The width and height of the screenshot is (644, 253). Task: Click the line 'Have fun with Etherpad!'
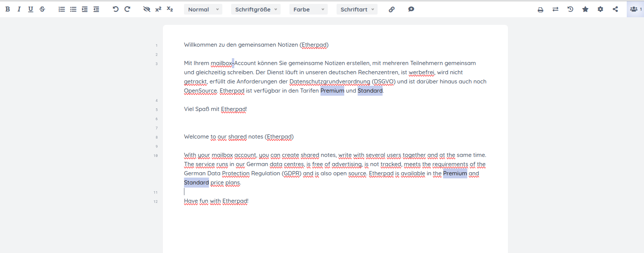tap(216, 201)
